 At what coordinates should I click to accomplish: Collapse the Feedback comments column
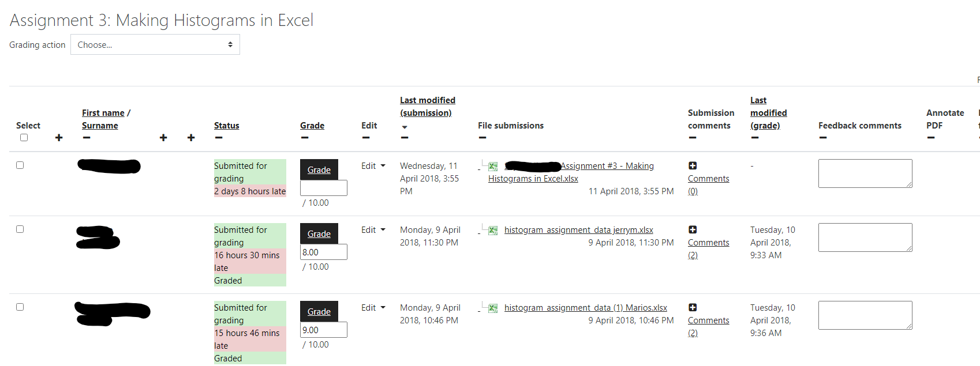(822, 138)
